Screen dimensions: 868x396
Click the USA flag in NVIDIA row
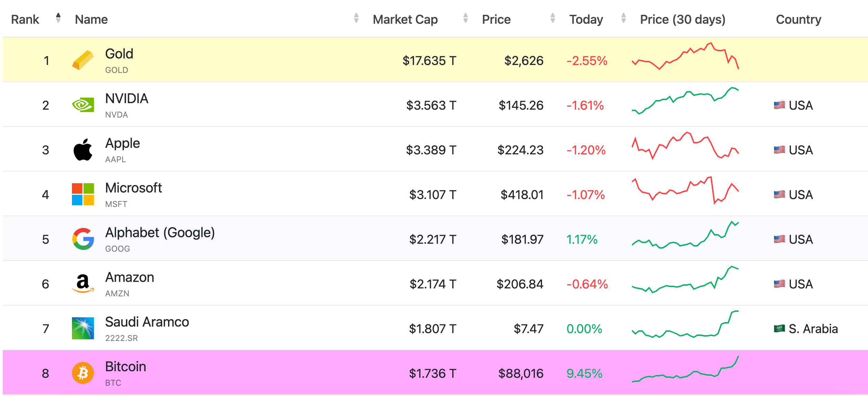coord(779,105)
